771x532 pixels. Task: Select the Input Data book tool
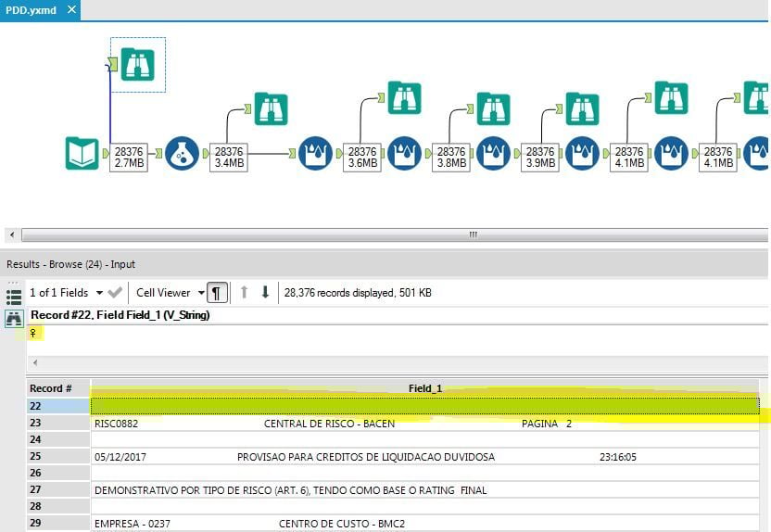[x=82, y=154]
